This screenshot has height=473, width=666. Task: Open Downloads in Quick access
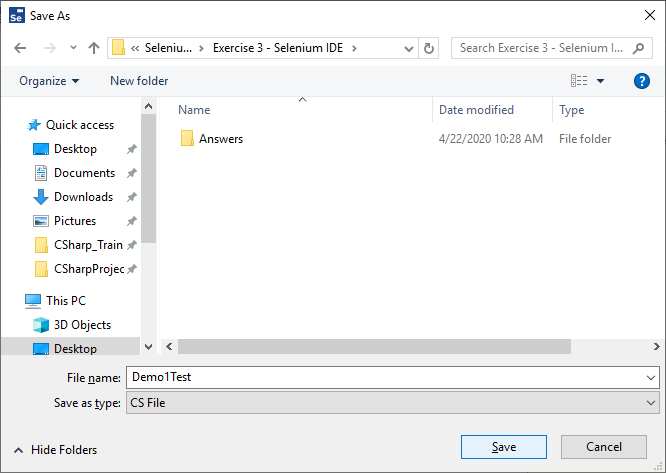(83, 197)
